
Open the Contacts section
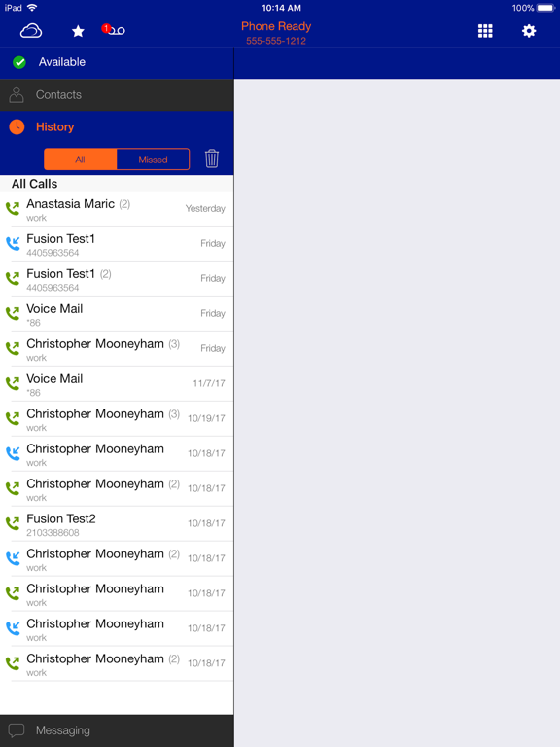point(117,94)
